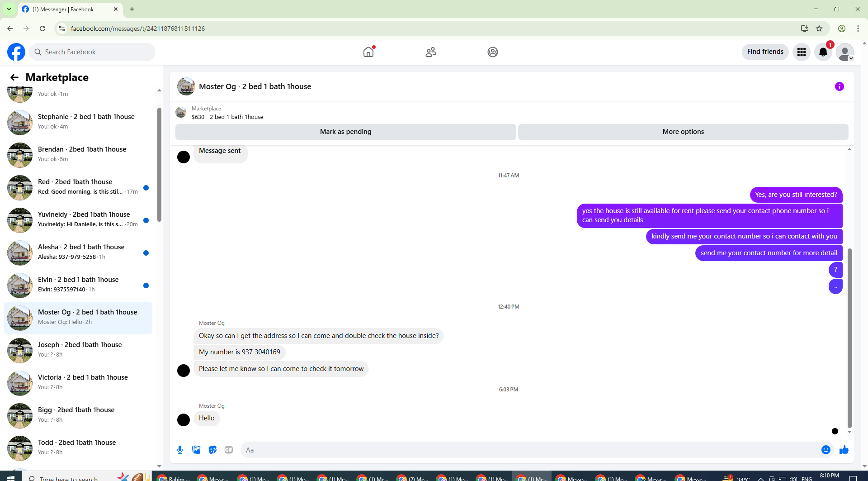
Task: Open More options for the listing
Action: pos(683,132)
